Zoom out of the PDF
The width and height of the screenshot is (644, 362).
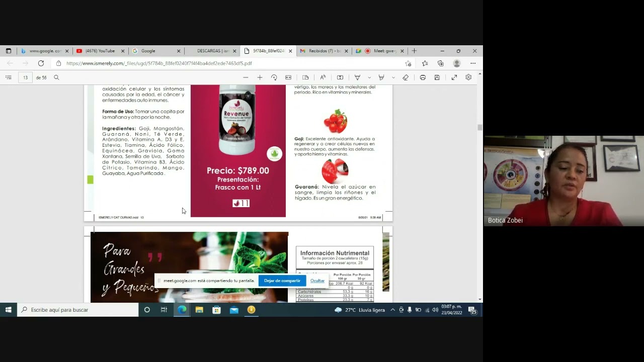click(x=246, y=77)
